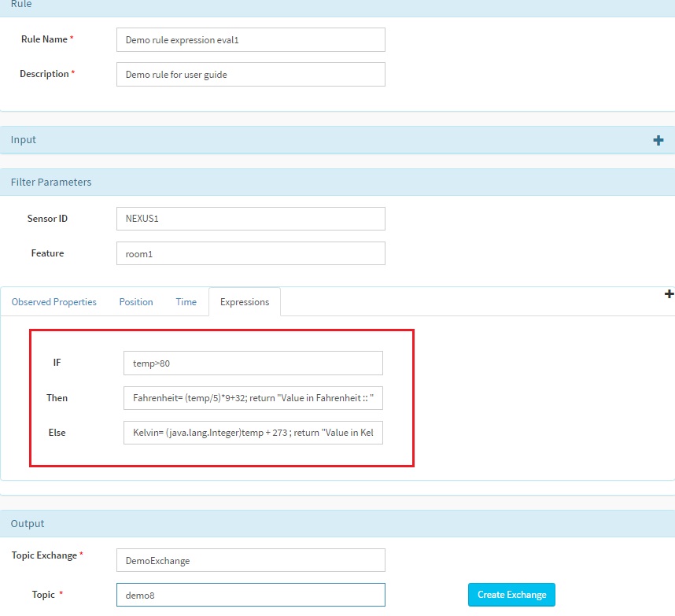Click the Sensor ID field containing NEXUS1
675x616 pixels.
click(x=250, y=219)
